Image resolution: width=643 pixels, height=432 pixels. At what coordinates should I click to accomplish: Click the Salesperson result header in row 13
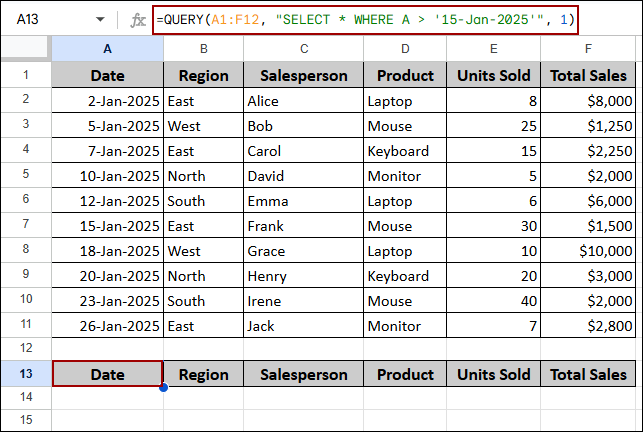pos(303,374)
